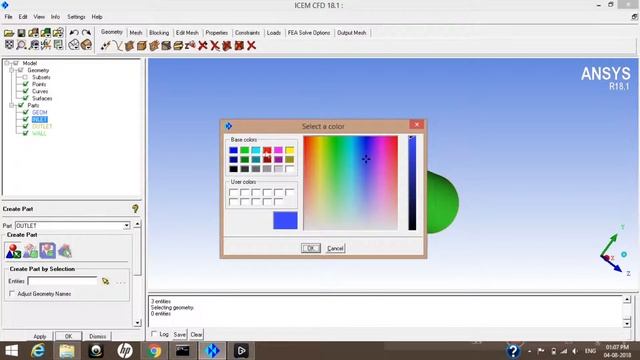Pick the red base color swatch
This screenshot has width=640, height=360.
click(x=267, y=150)
